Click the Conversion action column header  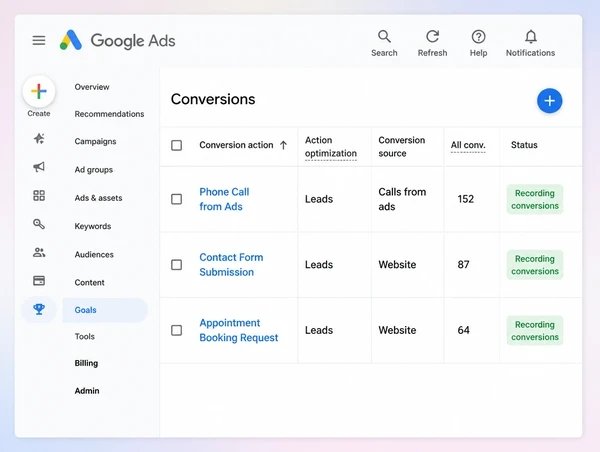pyautogui.click(x=236, y=145)
